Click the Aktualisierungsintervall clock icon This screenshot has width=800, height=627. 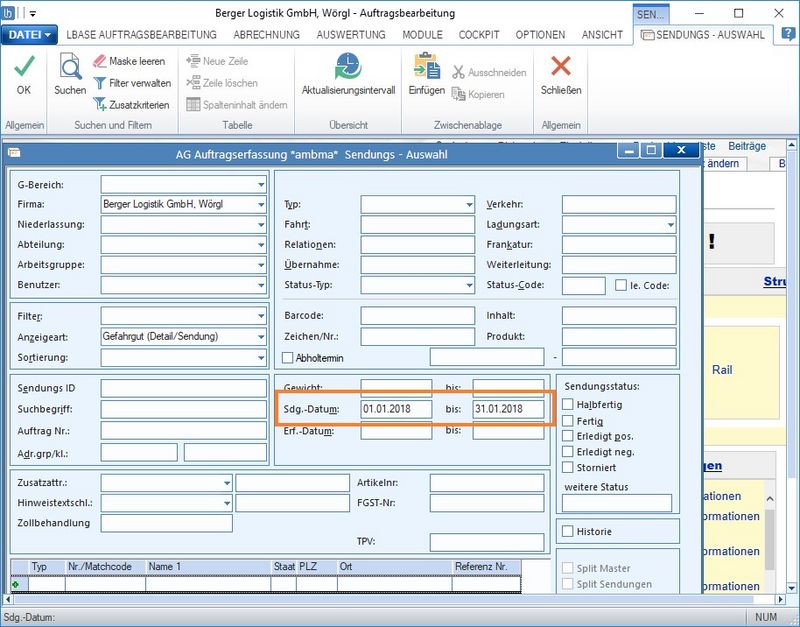pyautogui.click(x=348, y=66)
